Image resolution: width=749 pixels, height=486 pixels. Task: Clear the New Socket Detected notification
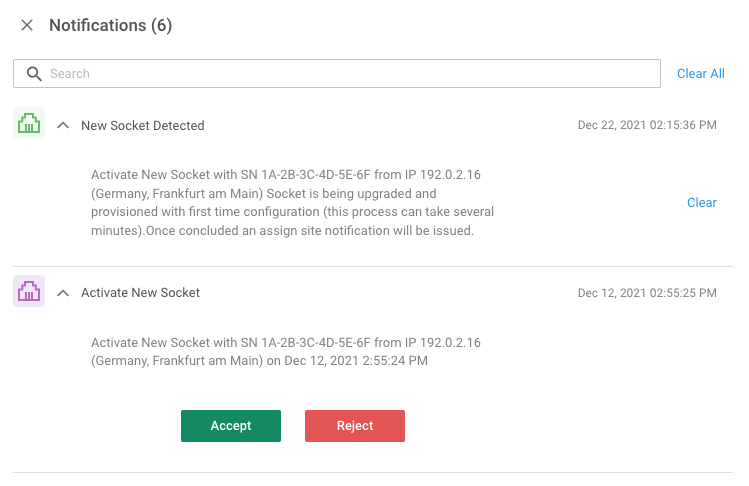[x=701, y=202]
